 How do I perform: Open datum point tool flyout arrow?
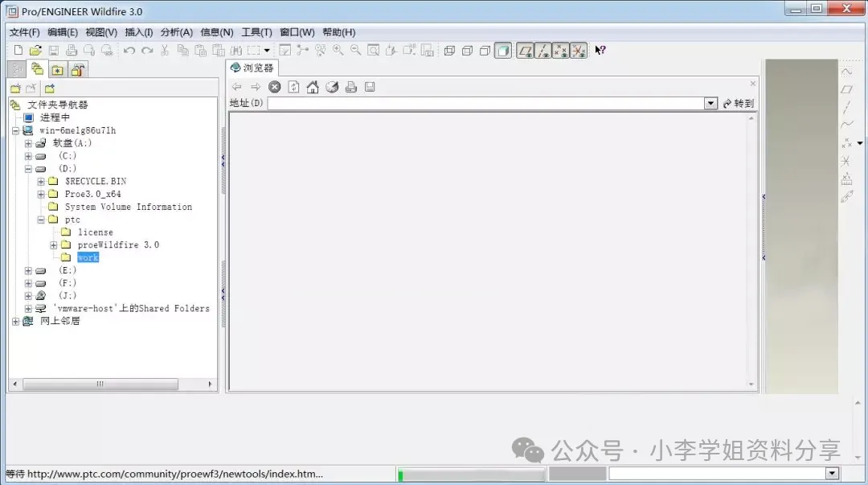(860, 143)
